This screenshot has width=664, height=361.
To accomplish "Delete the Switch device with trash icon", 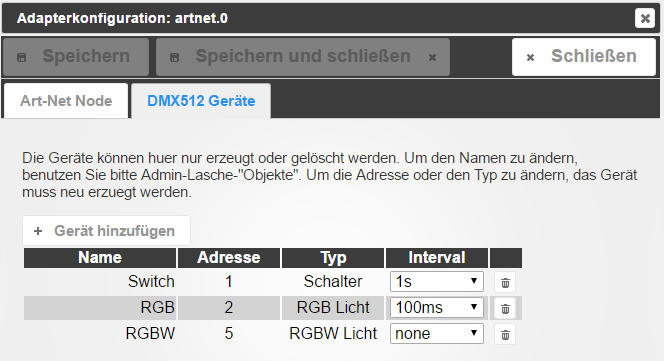I will pyautogui.click(x=505, y=283).
